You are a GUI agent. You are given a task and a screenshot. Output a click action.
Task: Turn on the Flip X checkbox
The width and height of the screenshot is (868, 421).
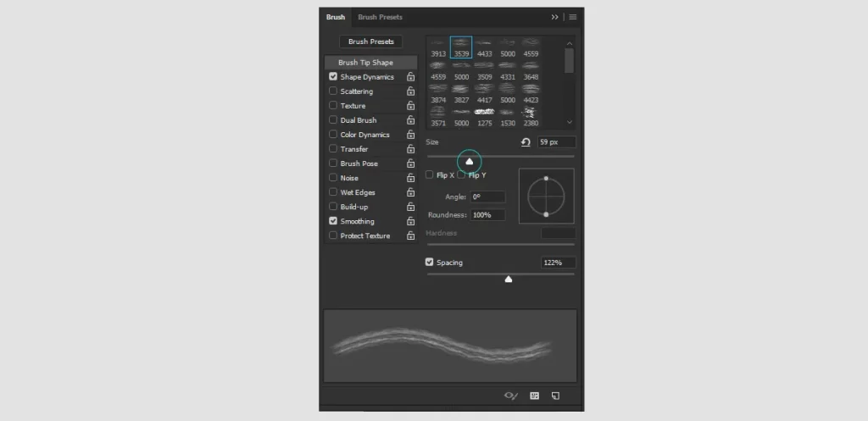(430, 175)
